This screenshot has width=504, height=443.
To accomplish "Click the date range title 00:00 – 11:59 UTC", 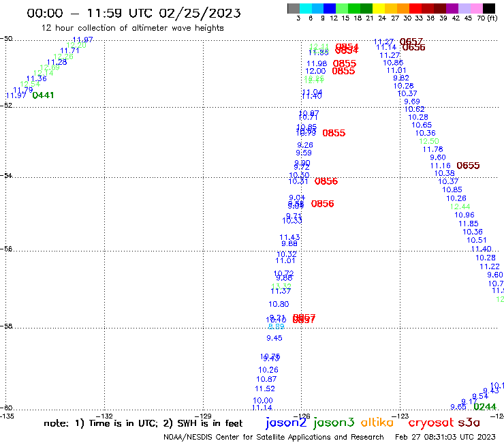I will pyautogui.click(x=133, y=13).
